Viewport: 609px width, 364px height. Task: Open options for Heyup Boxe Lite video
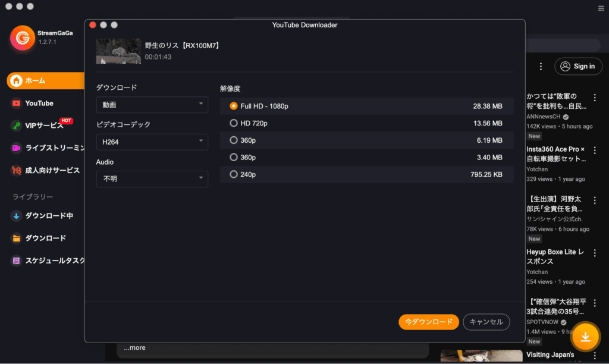(595, 253)
